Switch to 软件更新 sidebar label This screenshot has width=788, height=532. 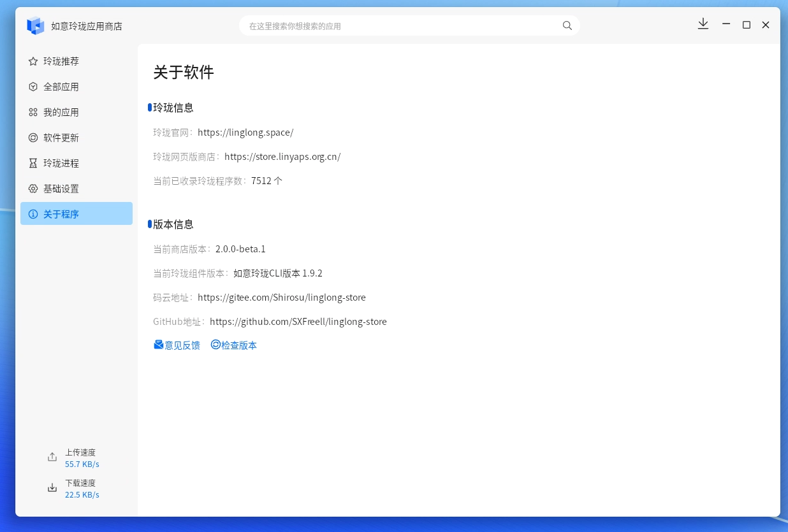click(x=61, y=138)
